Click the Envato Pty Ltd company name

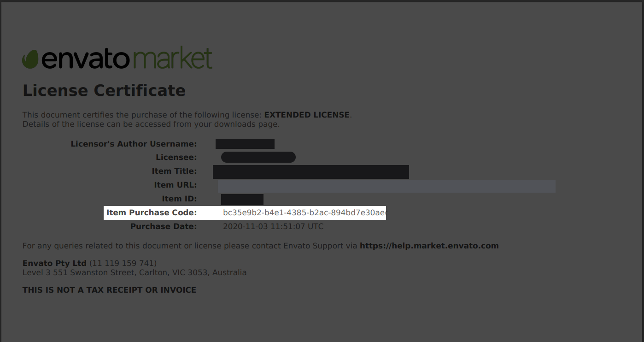[x=54, y=263]
